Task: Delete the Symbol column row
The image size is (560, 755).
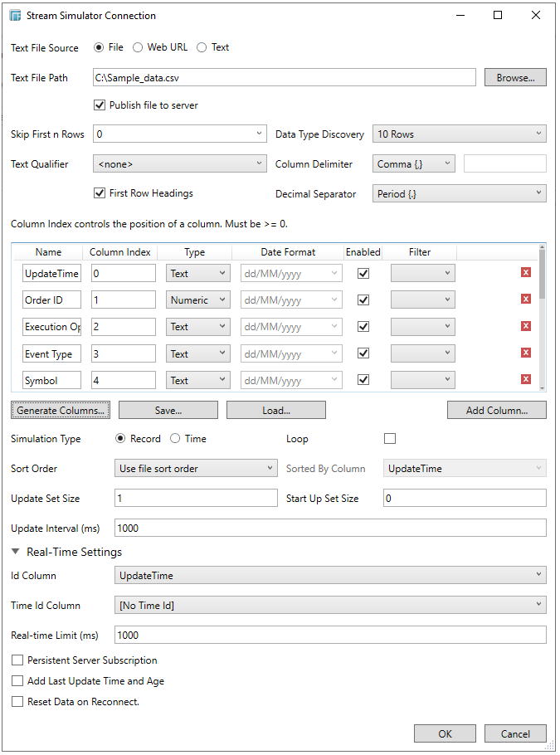Action: [525, 380]
